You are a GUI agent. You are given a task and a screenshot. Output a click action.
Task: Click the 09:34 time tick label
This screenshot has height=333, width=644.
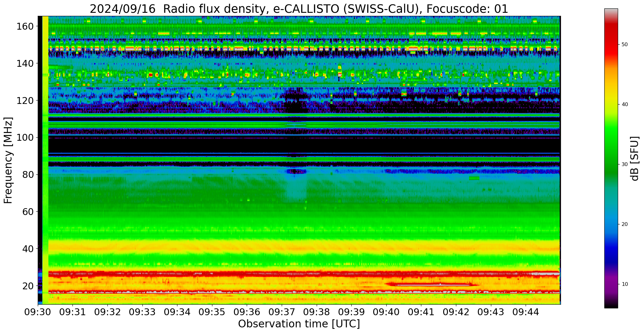tap(177, 312)
